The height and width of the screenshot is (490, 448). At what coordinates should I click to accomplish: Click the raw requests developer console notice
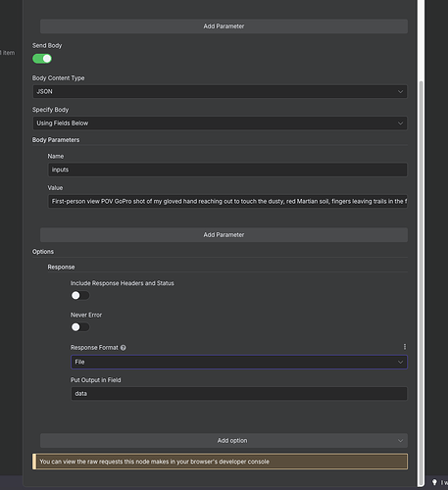(220, 462)
